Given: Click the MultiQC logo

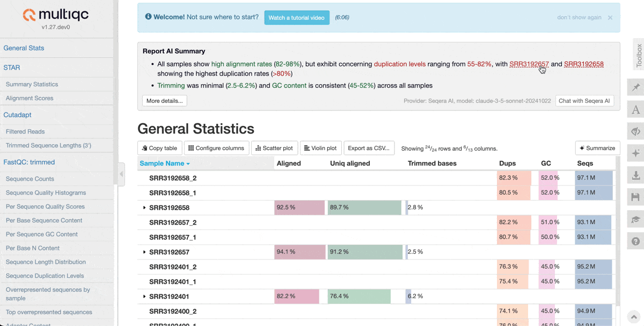Looking at the screenshot, I should coord(55,15).
